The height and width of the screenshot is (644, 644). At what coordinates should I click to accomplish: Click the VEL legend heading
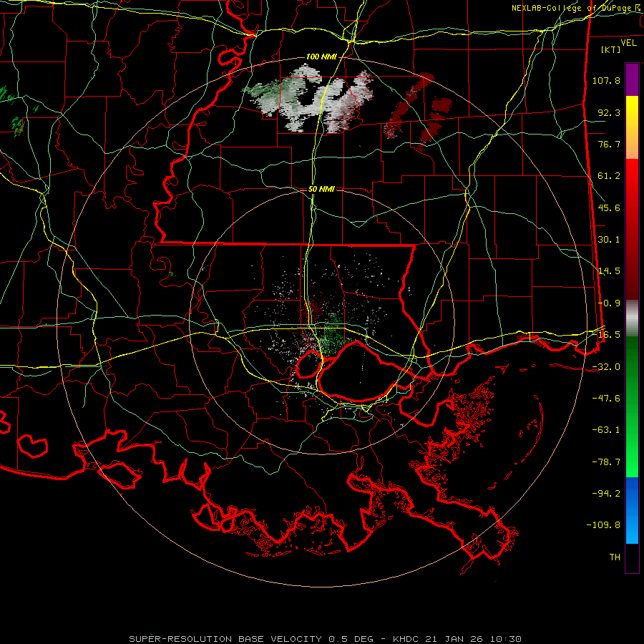pyautogui.click(x=628, y=43)
